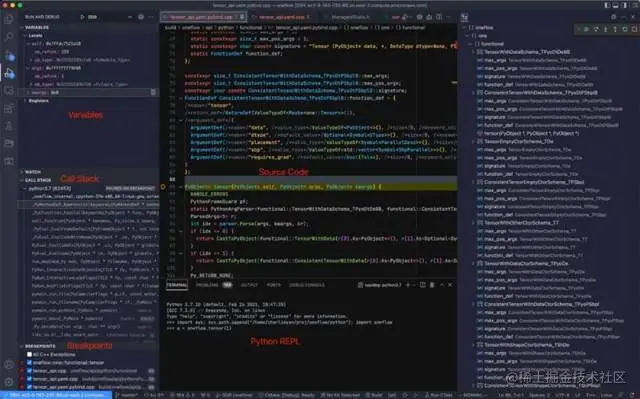This screenshot has width=640, height=399.
Task: Open launch.json via debug gear icon
Action: click(141, 17)
